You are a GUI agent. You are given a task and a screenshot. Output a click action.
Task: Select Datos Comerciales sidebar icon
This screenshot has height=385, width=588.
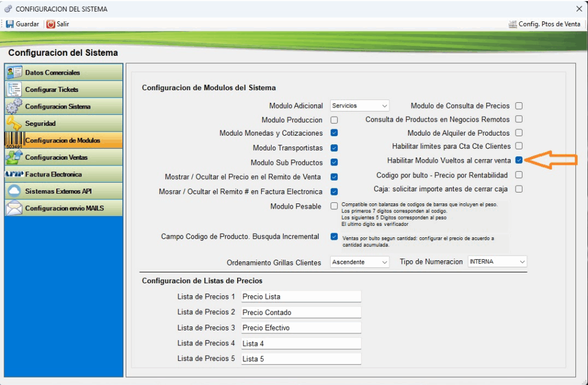tap(14, 72)
